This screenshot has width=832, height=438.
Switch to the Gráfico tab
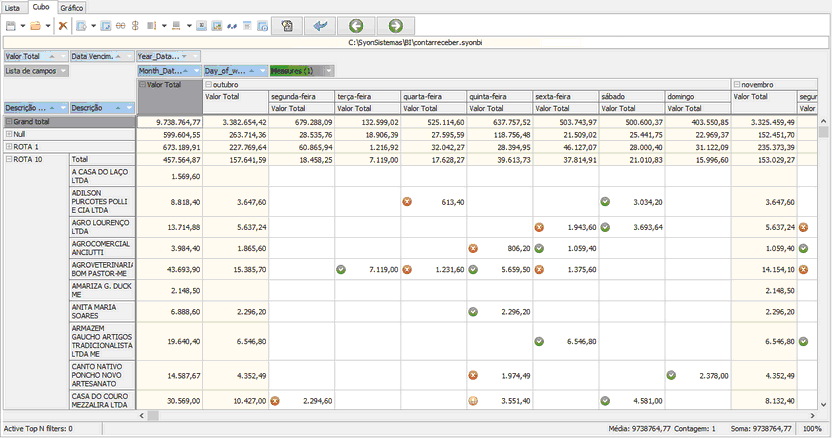71,7
